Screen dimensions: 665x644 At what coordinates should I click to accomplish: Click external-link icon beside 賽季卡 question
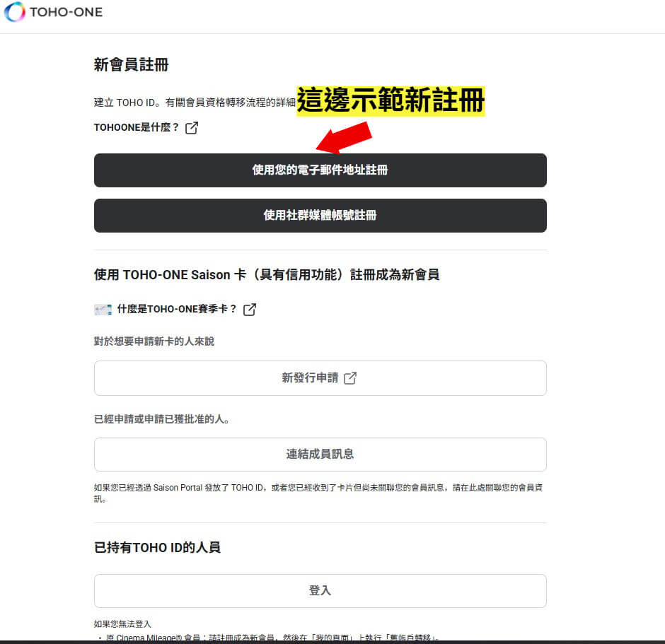tap(250, 310)
